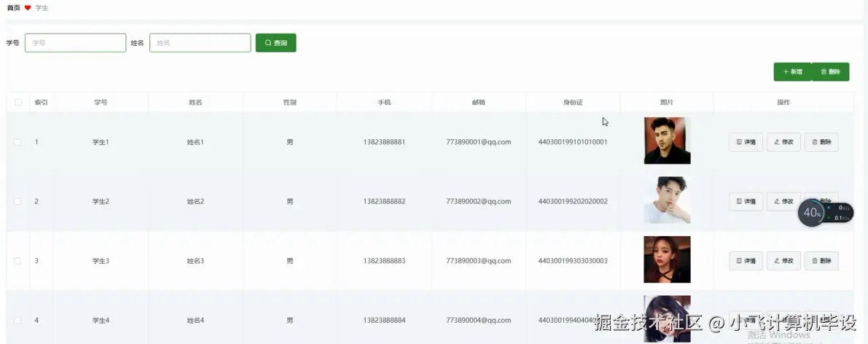
Task: Click the 性别 column header
Action: pos(289,103)
